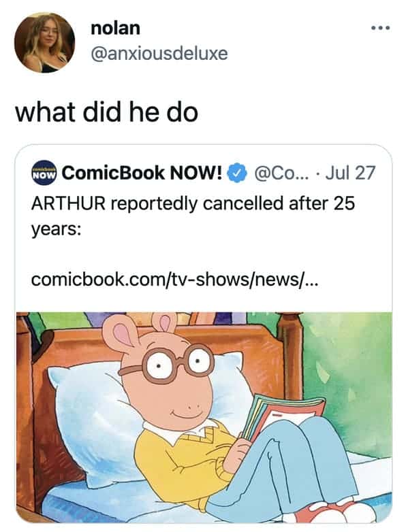Select the tweet text 'what did he do'
Image resolution: width=408 pixels, height=532 pixels.
coord(106,113)
